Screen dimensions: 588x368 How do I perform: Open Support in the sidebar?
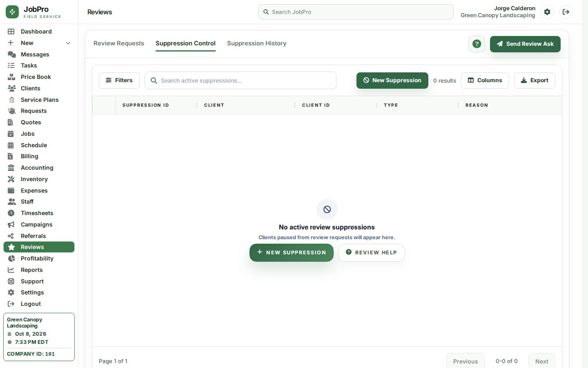pyautogui.click(x=39, y=281)
